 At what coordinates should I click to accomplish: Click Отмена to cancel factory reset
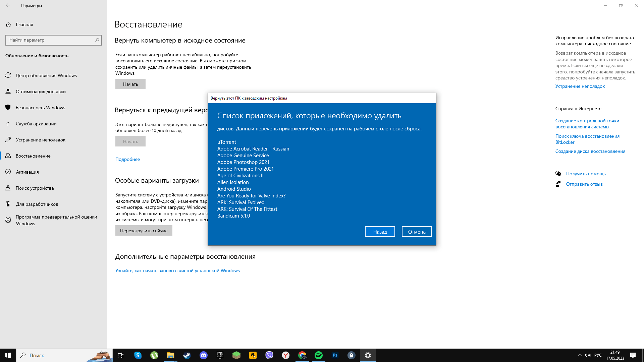click(417, 231)
